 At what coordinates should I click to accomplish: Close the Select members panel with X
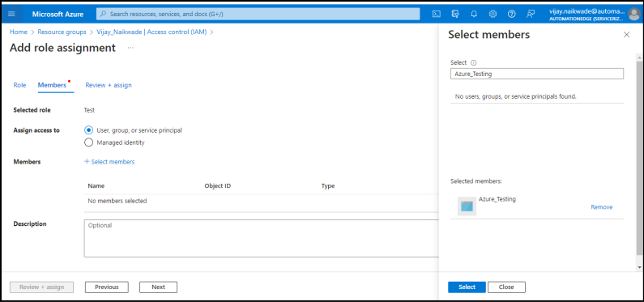(626, 35)
